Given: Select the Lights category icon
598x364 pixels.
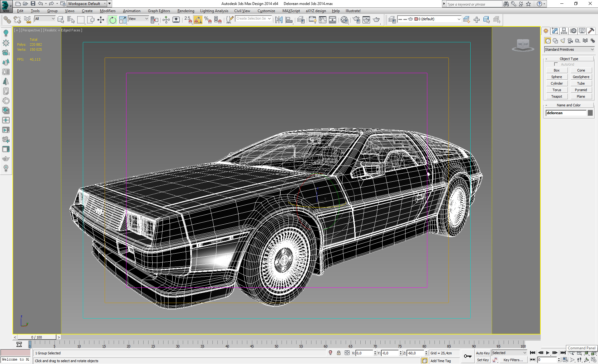Looking at the screenshot, I should (x=563, y=41).
